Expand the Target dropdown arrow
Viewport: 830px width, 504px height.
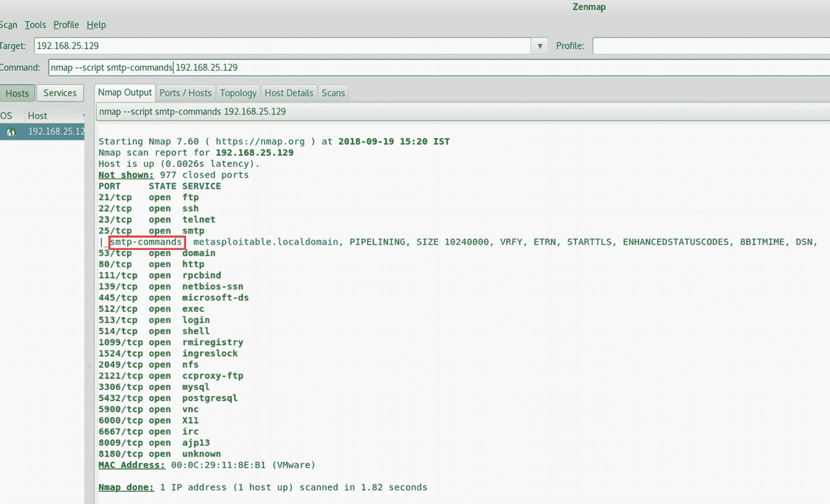click(x=540, y=46)
